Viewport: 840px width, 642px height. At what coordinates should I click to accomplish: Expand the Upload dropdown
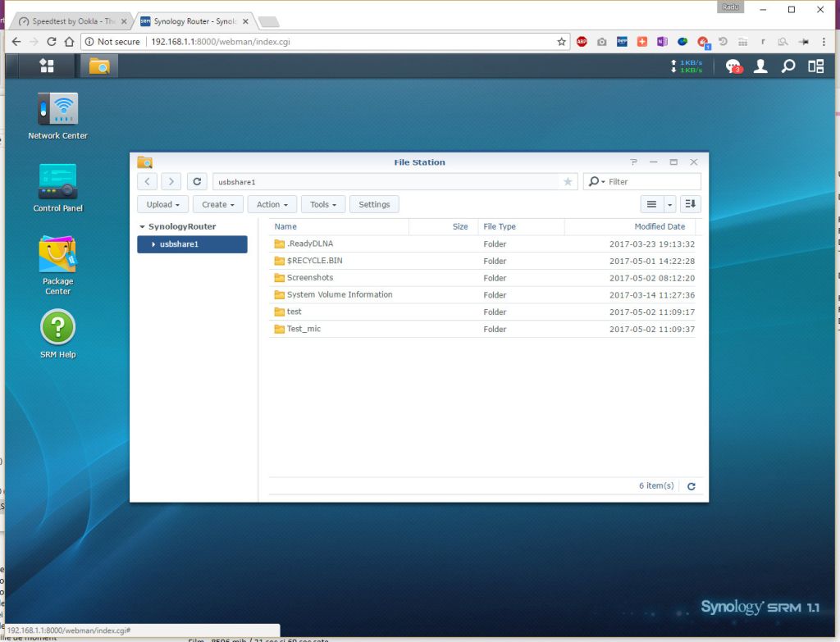[x=162, y=204]
